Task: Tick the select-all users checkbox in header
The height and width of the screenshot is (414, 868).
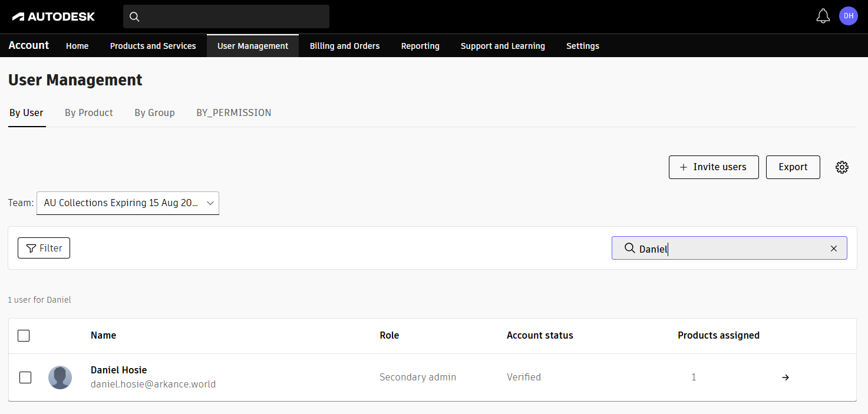Action: (x=24, y=336)
